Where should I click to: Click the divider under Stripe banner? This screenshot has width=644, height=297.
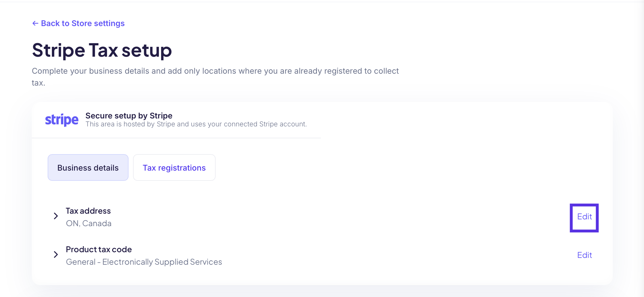[176, 138]
